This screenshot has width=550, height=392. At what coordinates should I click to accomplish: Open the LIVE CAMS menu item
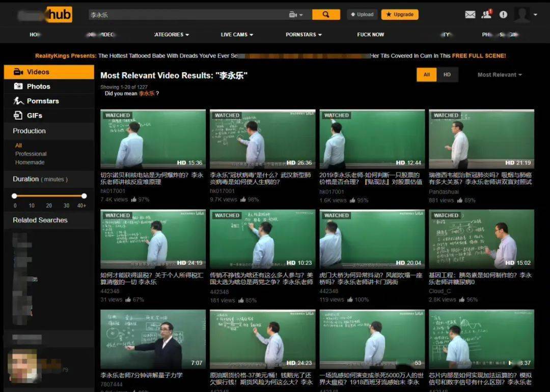pos(237,35)
